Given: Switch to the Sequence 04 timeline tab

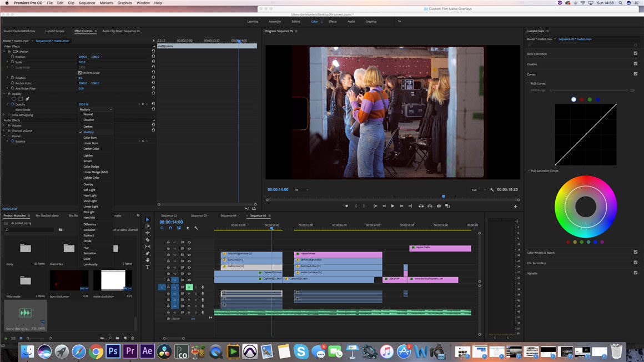Looking at the screenshot, I should [x=228, y=215].
